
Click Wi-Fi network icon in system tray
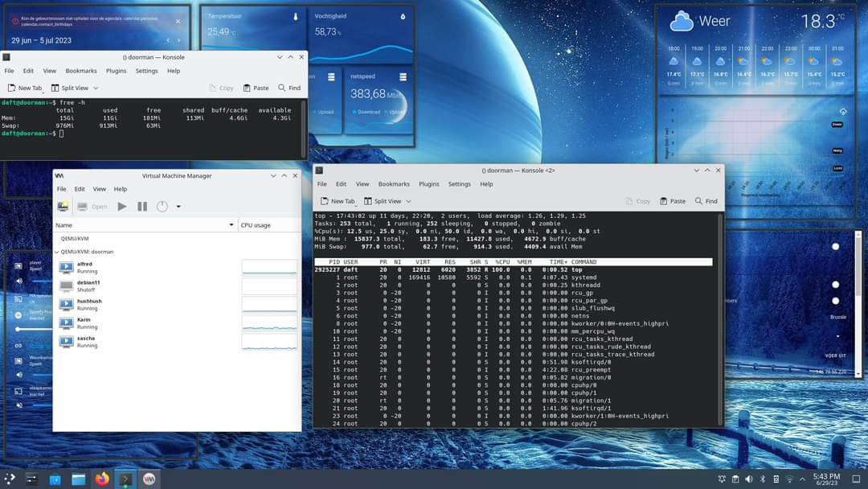pyautogui.click(x=789, y=479)
